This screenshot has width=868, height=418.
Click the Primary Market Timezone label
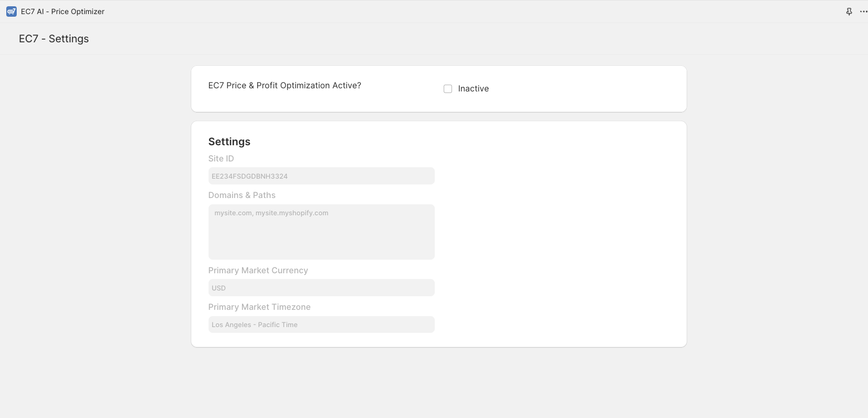click(x=259, y=307)
